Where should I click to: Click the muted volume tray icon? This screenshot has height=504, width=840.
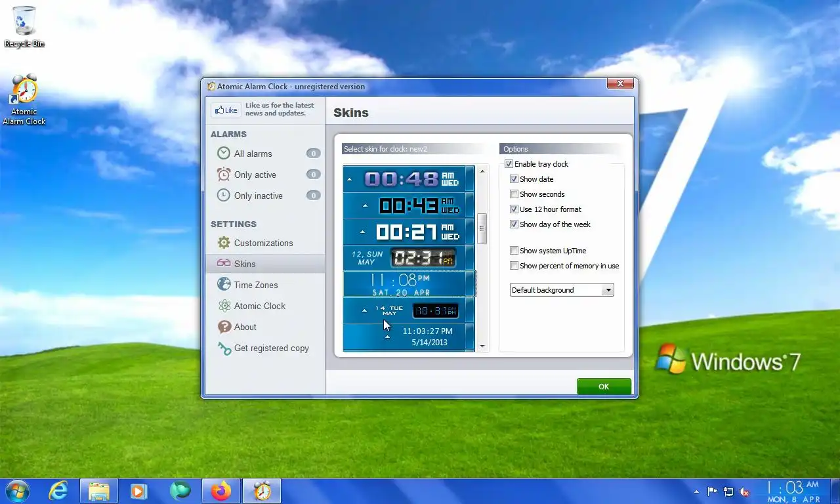745,492
